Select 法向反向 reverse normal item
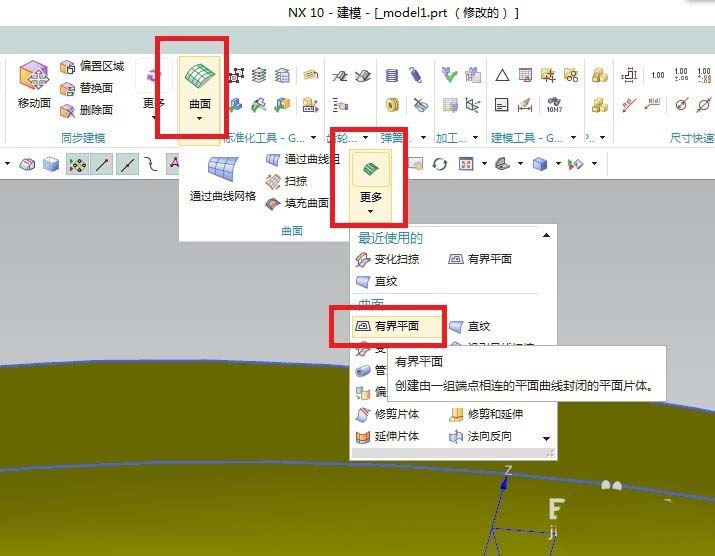 [x=480, y=436]
